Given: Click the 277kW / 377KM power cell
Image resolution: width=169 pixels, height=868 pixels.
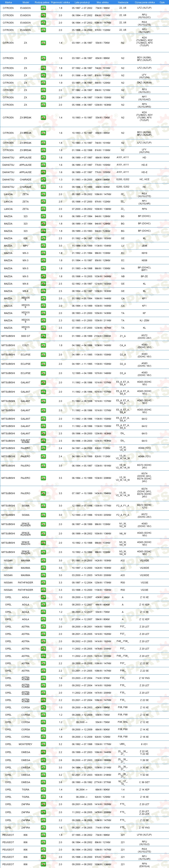Looking at the screenshot, I should point(103,782).
